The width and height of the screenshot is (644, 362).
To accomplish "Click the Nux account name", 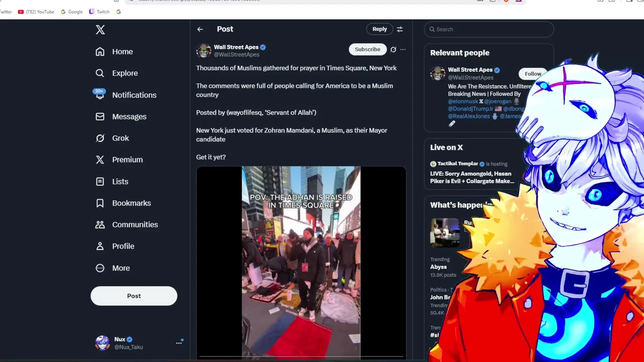I will (x=120, y=339).
